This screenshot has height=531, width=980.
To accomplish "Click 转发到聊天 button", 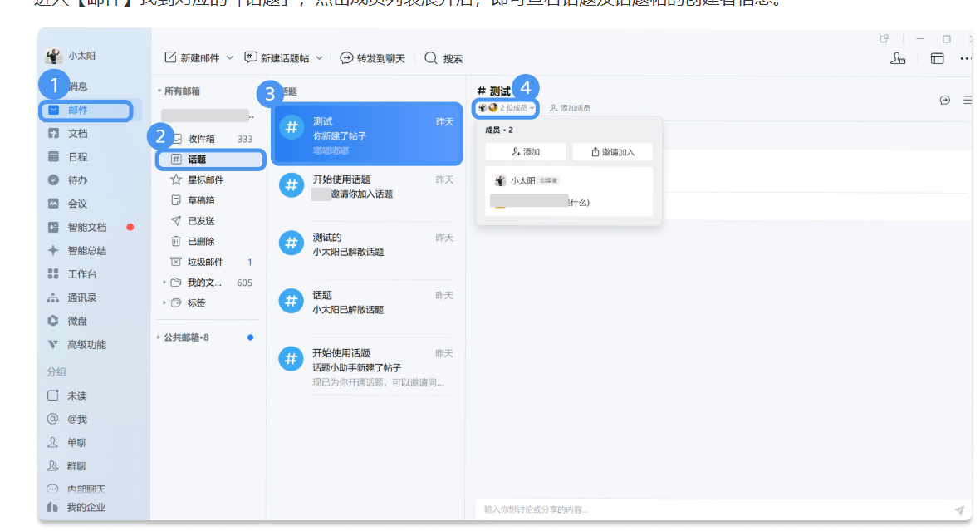I will tap(373, 58).
